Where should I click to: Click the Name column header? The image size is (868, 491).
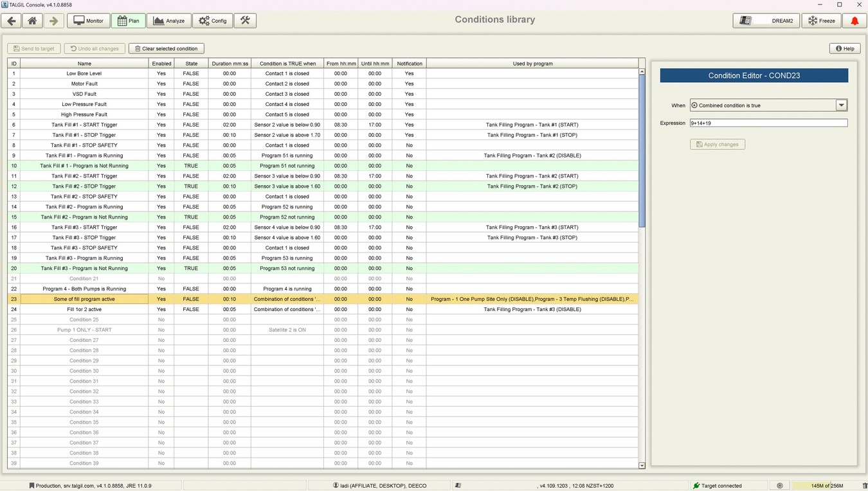click(85, 64)
